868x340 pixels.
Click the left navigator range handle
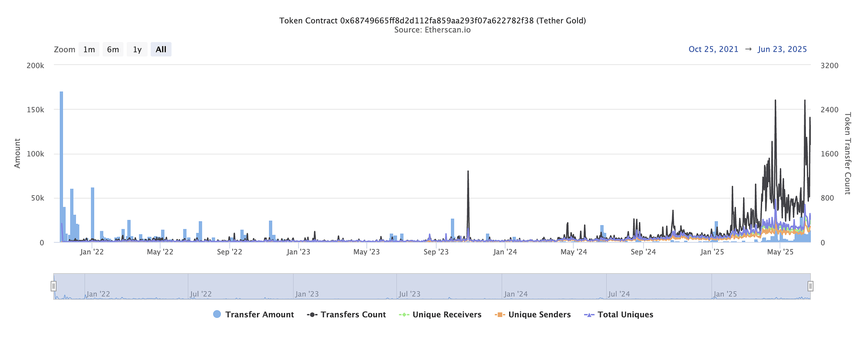tap(53, 286)
